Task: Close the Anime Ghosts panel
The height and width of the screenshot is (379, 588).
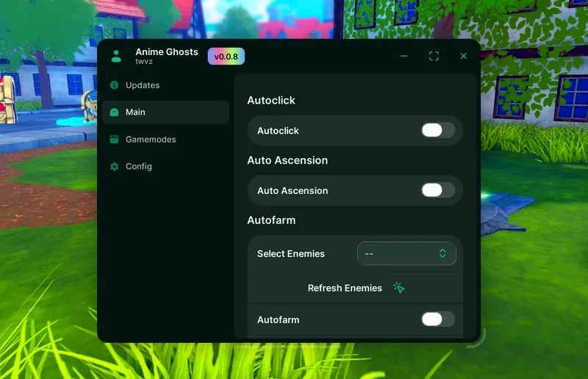Action: [464, 56]
